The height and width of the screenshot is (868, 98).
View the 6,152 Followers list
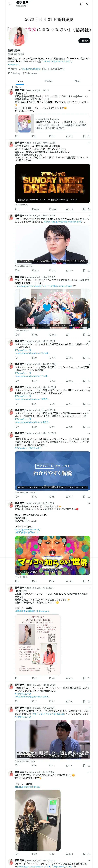[x=30, y=73]
